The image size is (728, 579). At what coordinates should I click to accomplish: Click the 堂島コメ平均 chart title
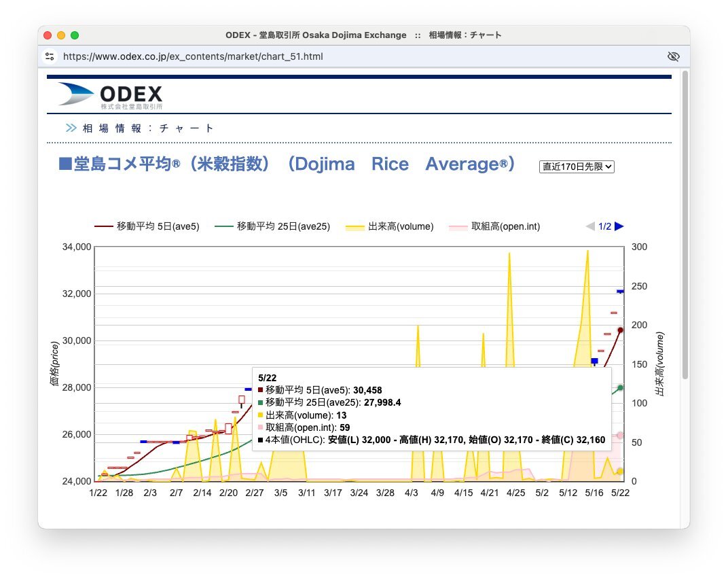click(287, 164)
